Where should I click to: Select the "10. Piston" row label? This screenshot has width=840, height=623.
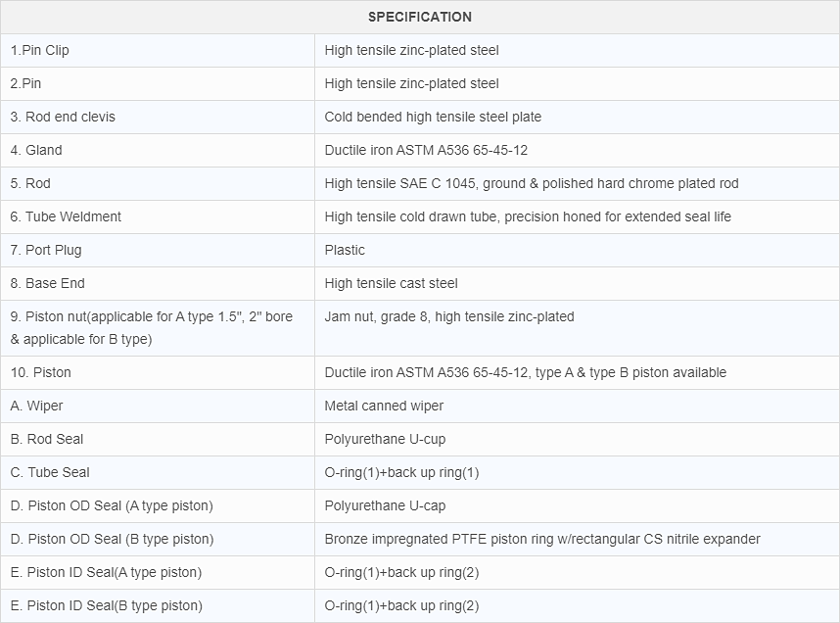(41, 372)
